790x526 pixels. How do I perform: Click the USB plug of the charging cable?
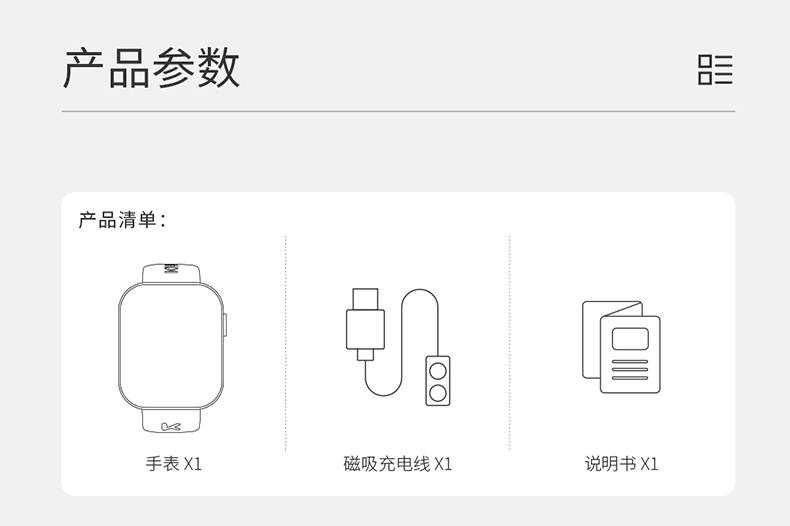pos(365,324)
